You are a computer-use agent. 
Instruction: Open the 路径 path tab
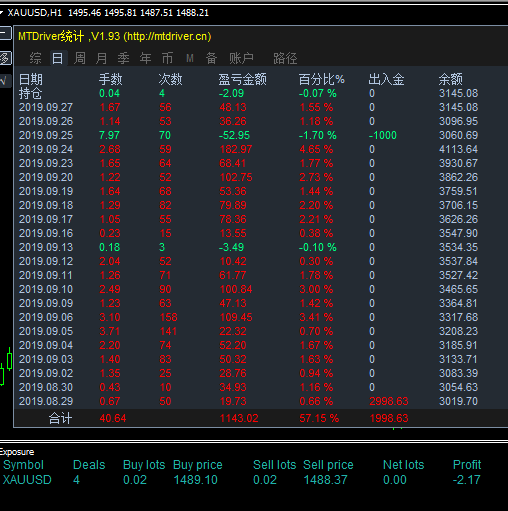285,58
